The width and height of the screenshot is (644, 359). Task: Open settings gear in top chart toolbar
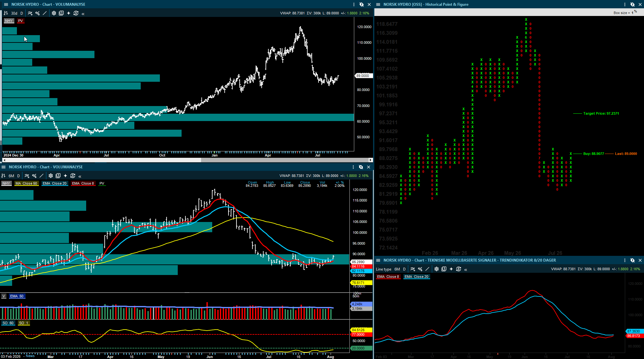[54, 13]
